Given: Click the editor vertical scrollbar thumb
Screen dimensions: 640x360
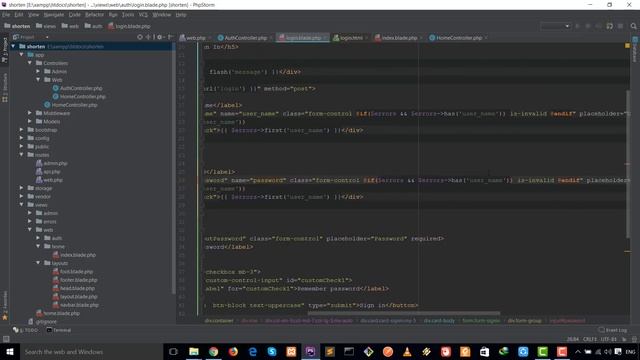Looking at the screenshot, I should (x=627, y=163).
